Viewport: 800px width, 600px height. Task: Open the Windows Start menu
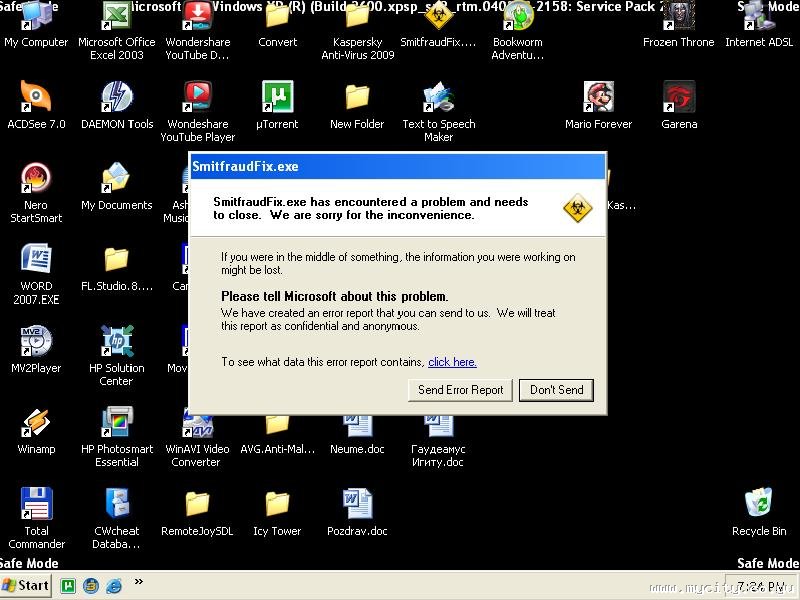pyautogui.click(x=26, y=585)
